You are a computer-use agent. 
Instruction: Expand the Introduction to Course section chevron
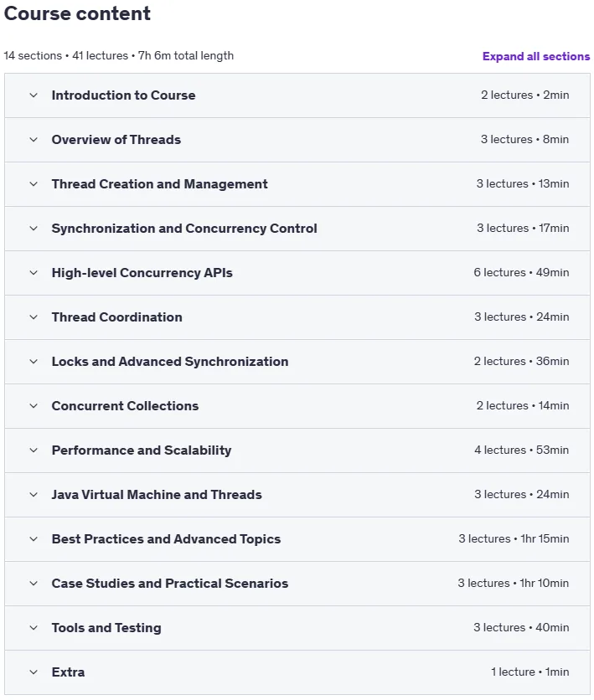34,95
